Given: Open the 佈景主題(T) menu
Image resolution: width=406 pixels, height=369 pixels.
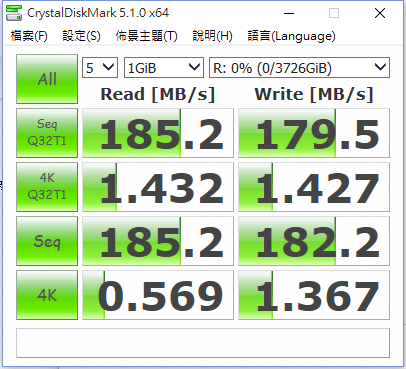Looking at the screenshot, I should [x=147, y=36].
